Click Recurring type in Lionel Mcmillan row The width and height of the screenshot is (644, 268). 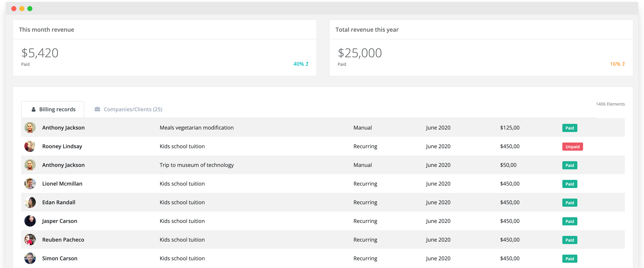tap(365, 184)
